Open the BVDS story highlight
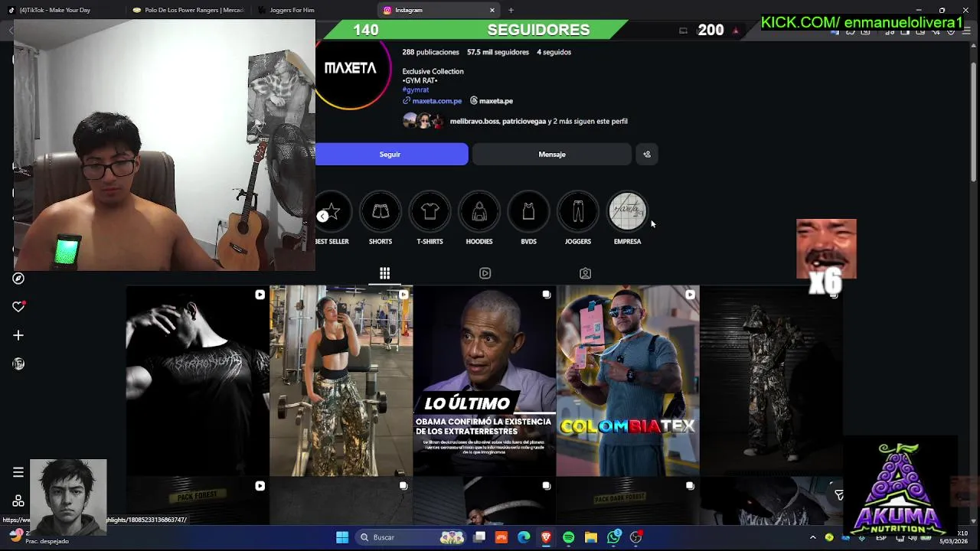 tap(528, 218)
